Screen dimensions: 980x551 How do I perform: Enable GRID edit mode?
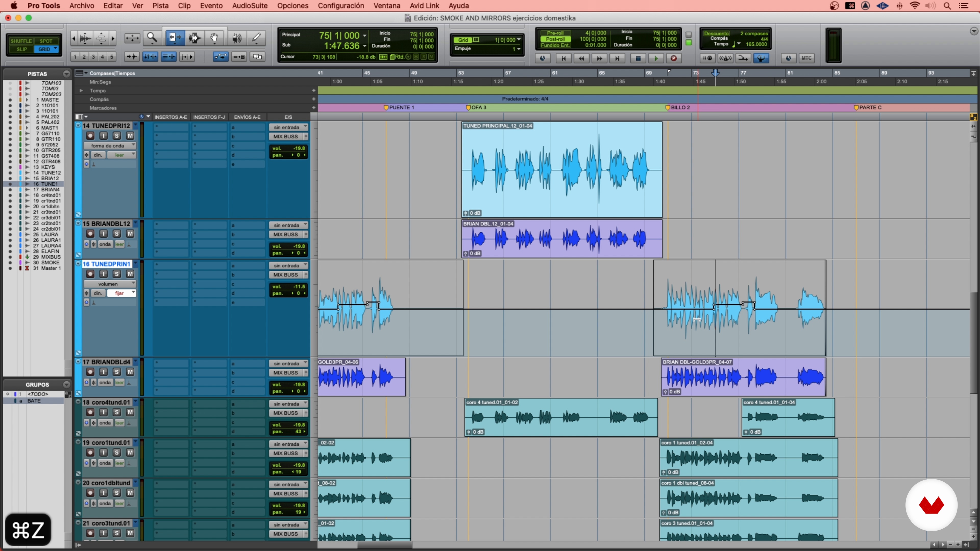click(x=46, y=49)
